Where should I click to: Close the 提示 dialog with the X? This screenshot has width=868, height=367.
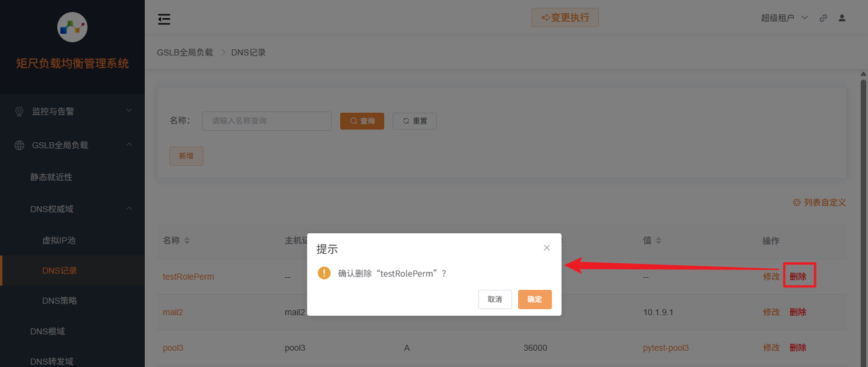[x=546, y=248]
